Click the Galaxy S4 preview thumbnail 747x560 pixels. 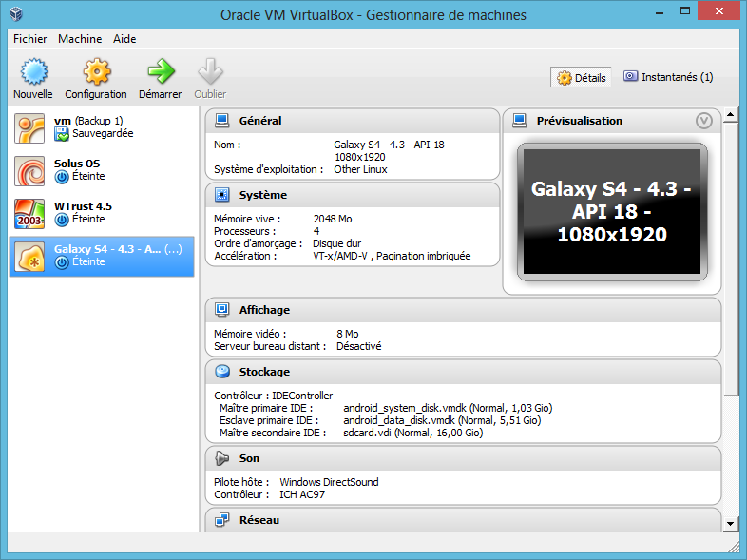pyautogui.click(x=612, y=212)
